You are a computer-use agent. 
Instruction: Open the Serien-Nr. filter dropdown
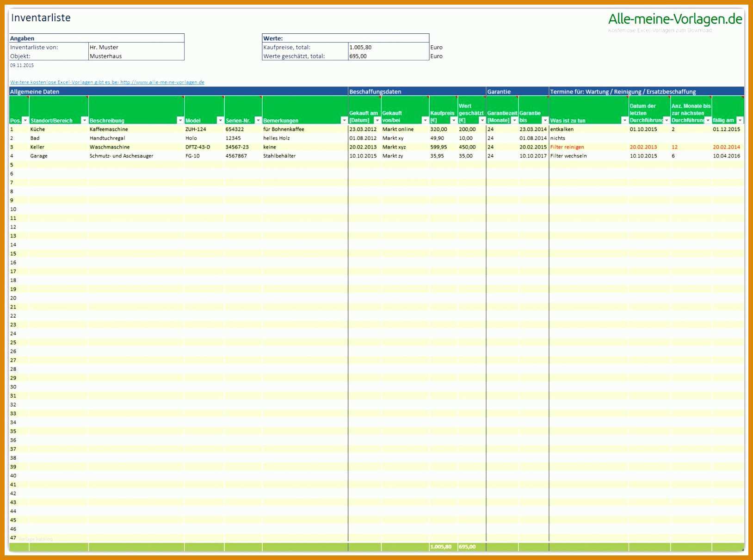pos(258,120)
